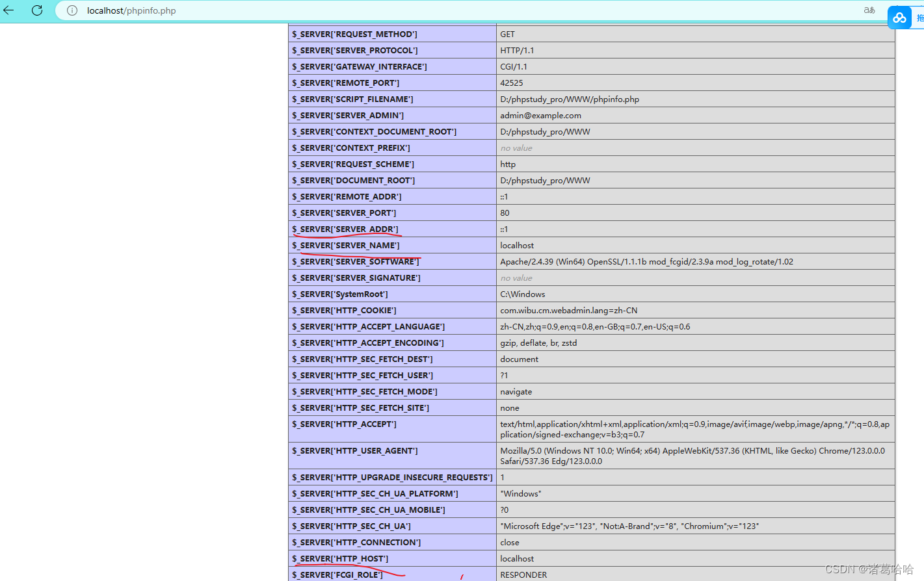Viewport: 924px width, 581px height.
Task: Select the close connection value
Action: [510, 542]
